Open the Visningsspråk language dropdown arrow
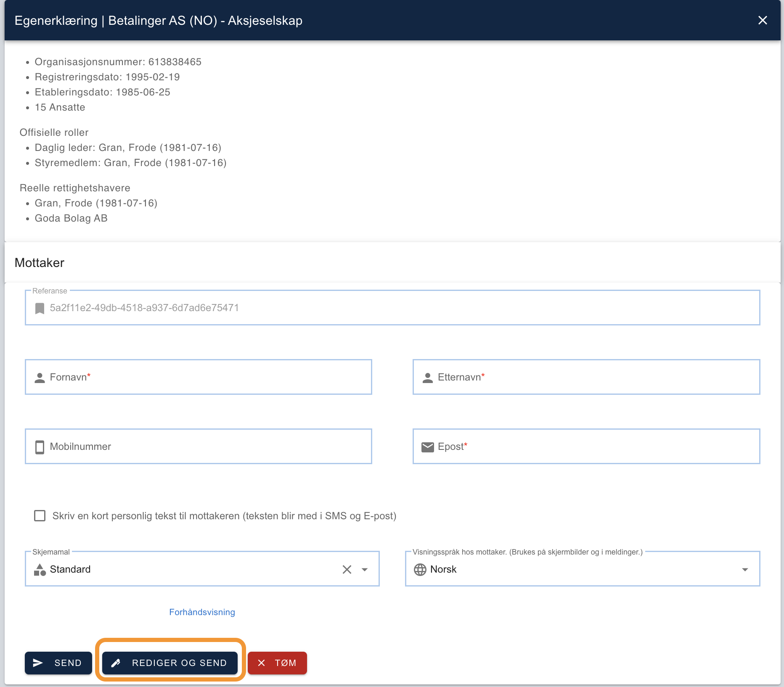The height and width of the screenshot is (687, 784). point(745,570)
